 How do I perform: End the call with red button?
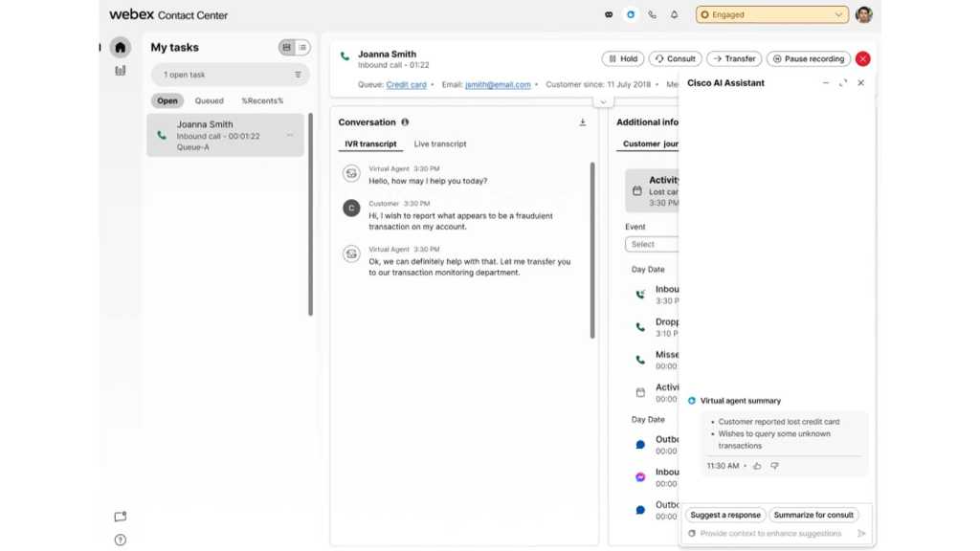(862, 59)
